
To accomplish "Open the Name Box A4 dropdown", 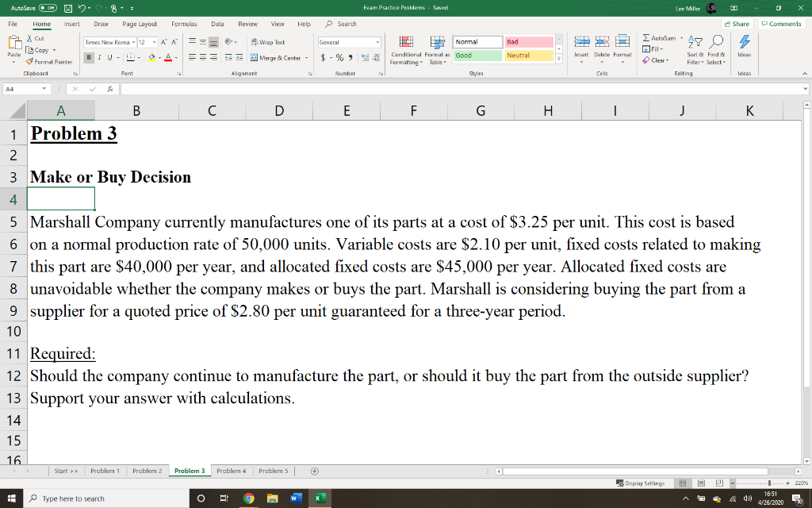I will point(44,89).
